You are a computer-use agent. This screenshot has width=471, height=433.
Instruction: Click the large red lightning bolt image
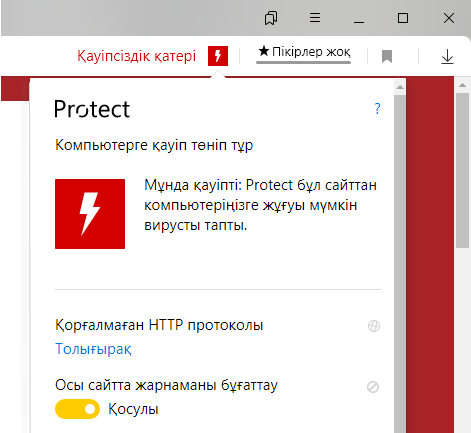(x=90, y=214)
